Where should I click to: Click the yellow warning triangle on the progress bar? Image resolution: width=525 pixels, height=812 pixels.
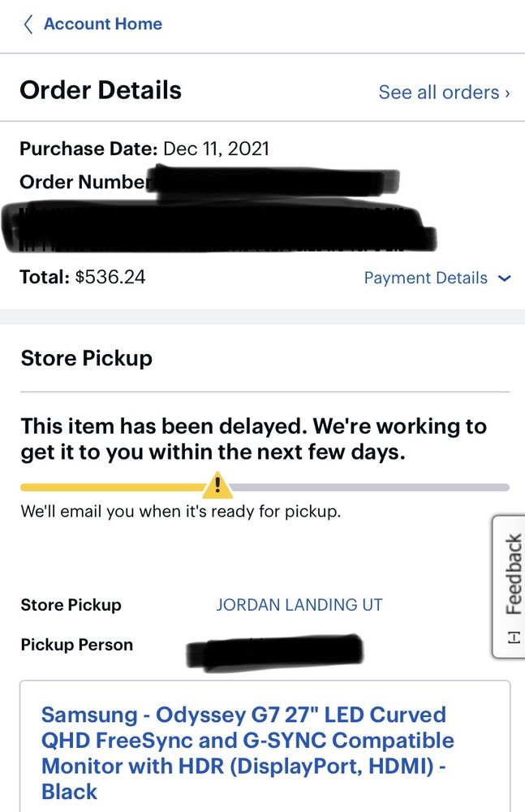[x=217, y=485]
